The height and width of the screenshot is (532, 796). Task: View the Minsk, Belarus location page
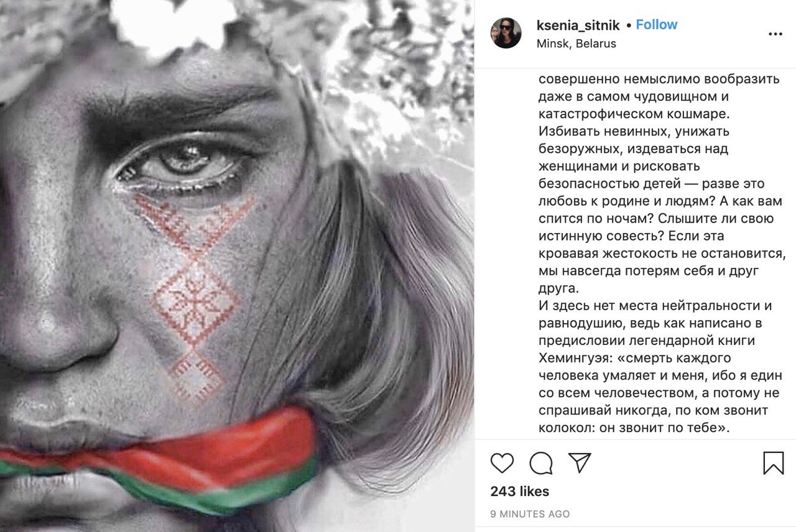click(x=576, y=44)
